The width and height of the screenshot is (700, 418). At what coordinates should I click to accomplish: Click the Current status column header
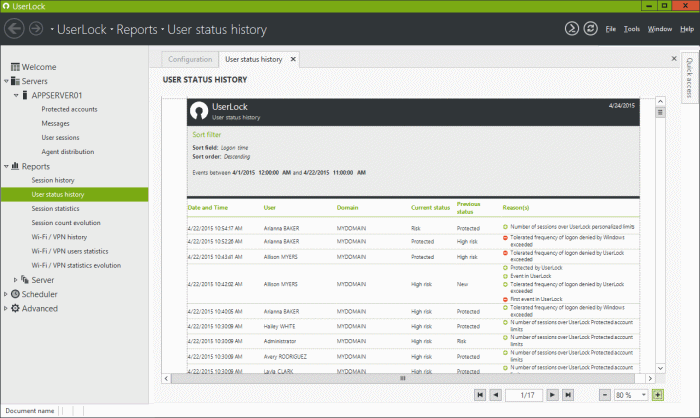430,208
